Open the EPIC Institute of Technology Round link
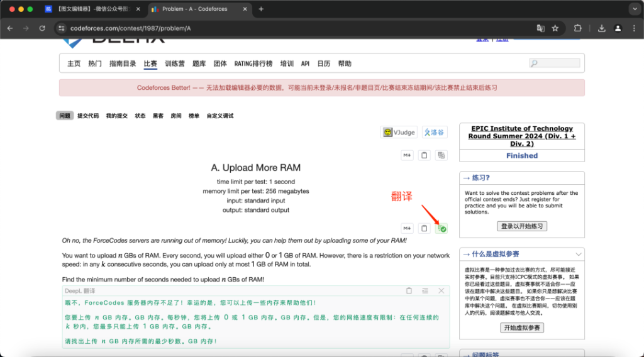The height and width of the screenshot is (357, 644). 521,136
